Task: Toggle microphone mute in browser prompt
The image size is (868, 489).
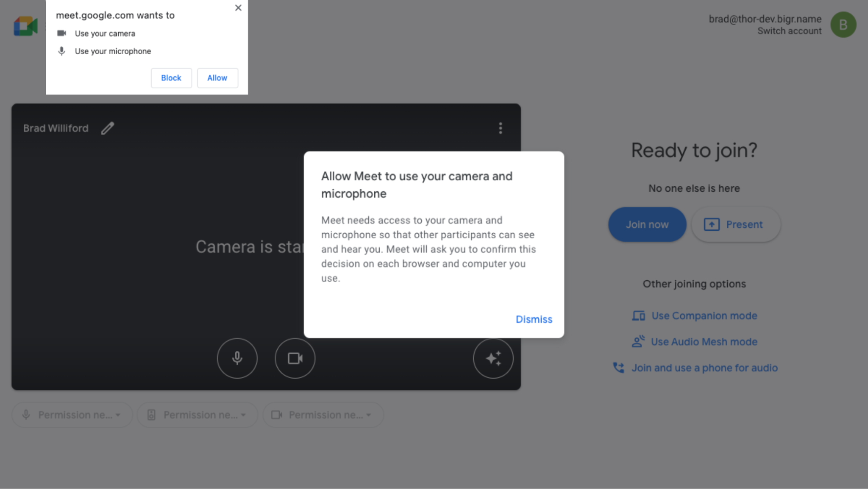Action: (61, 51)
